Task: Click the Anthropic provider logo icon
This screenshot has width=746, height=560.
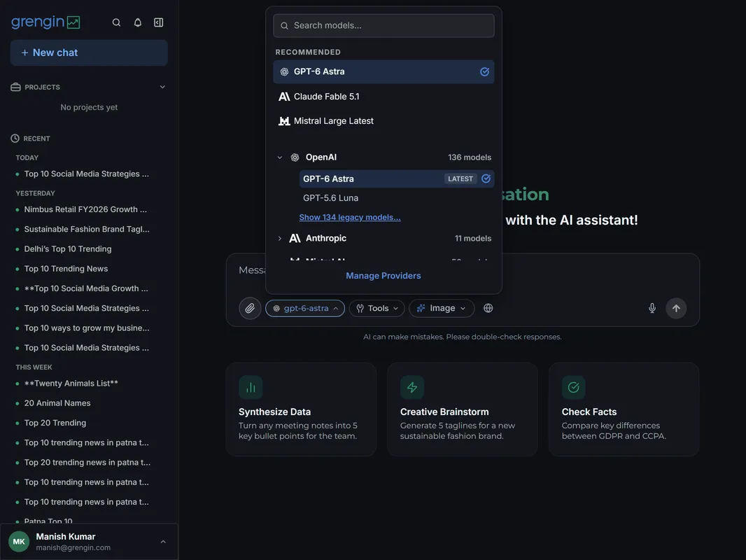Action: (295, 239)
